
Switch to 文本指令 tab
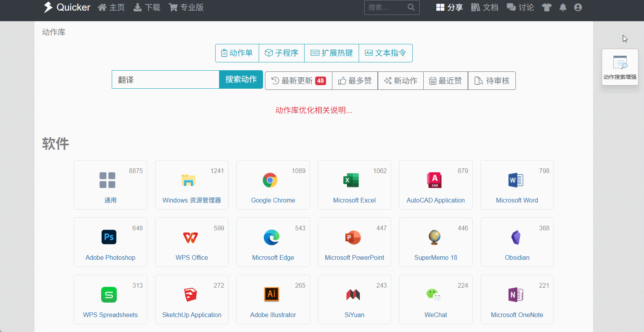(x=386, y=53)
